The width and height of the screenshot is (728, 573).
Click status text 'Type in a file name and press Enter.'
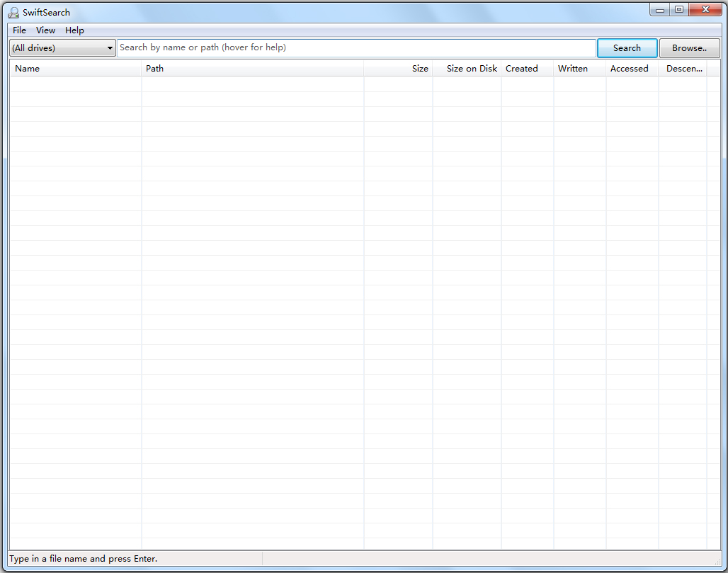click(x=84, y=559)
